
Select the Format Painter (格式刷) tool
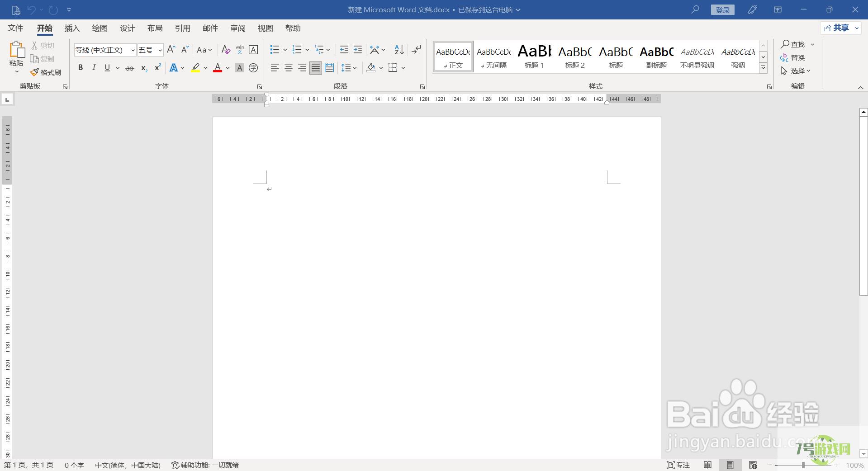(46, 72)
